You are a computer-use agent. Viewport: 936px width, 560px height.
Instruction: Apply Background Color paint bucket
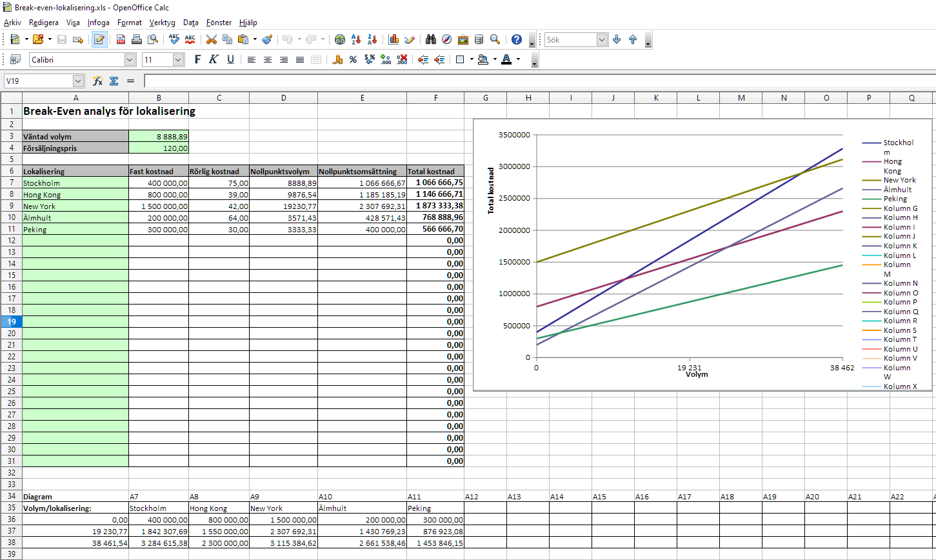tap(483, 59)
